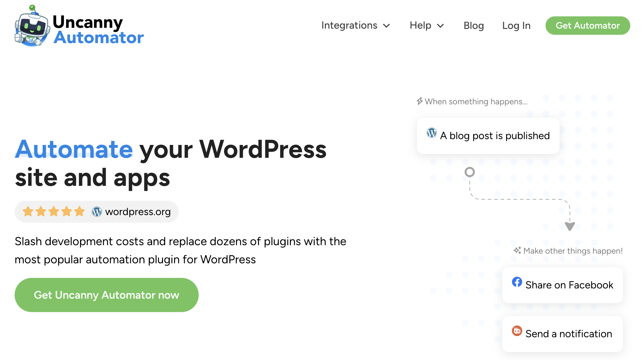Click the circle node under blog post card
This screenshot has height=360, width=644.
pyautogui.click(x=470, y=172)
